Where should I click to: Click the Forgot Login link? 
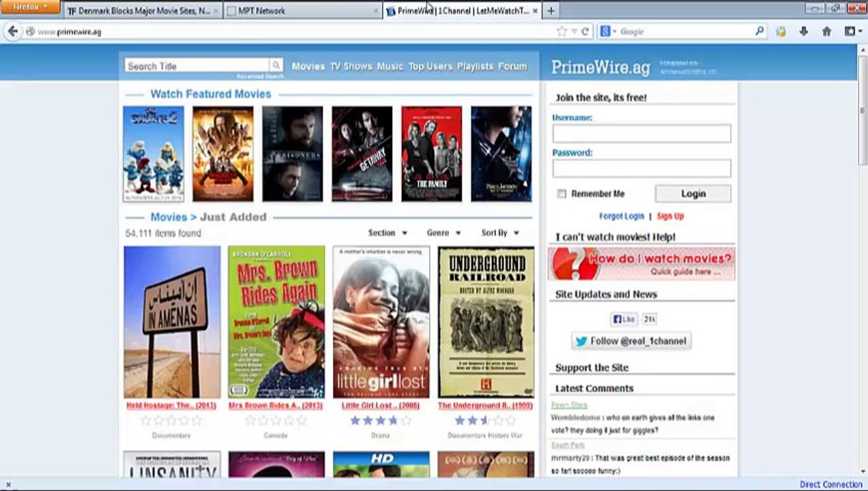tap(622, 216)
